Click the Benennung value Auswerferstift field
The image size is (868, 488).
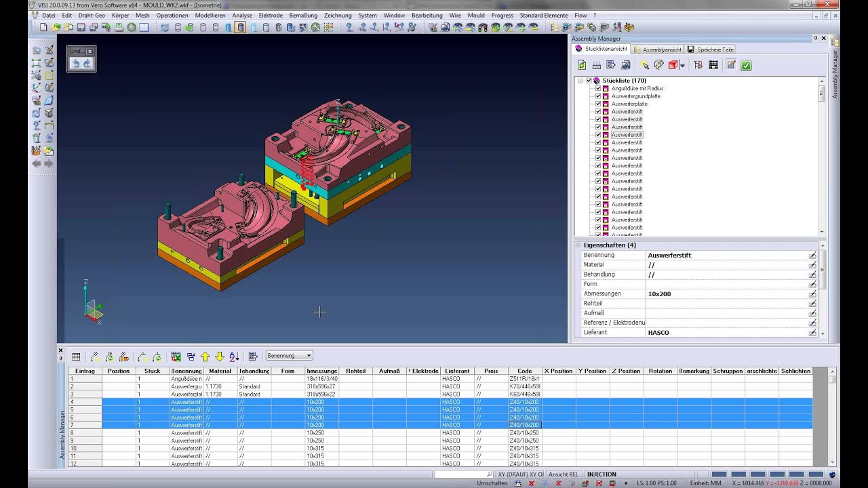point(727,256)
